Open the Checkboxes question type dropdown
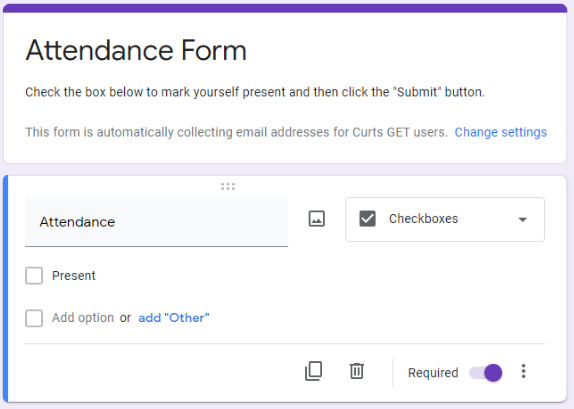The width and height of the screenshot is (574, 409). [x=445, y=219]
